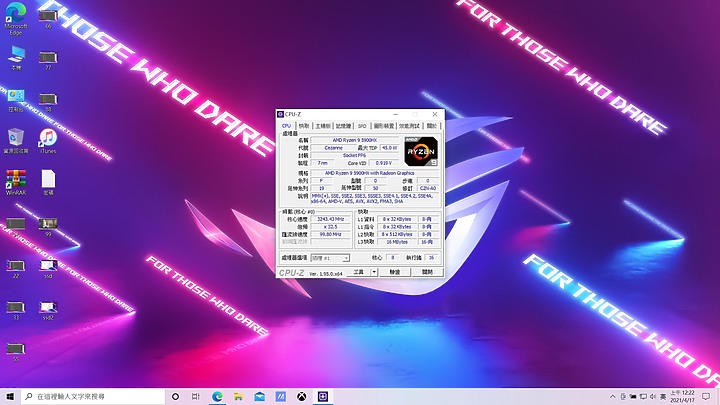Screen dimensions: 720x405
Task: Open the blue slashes app on taskbar
Action: point(281,396)
